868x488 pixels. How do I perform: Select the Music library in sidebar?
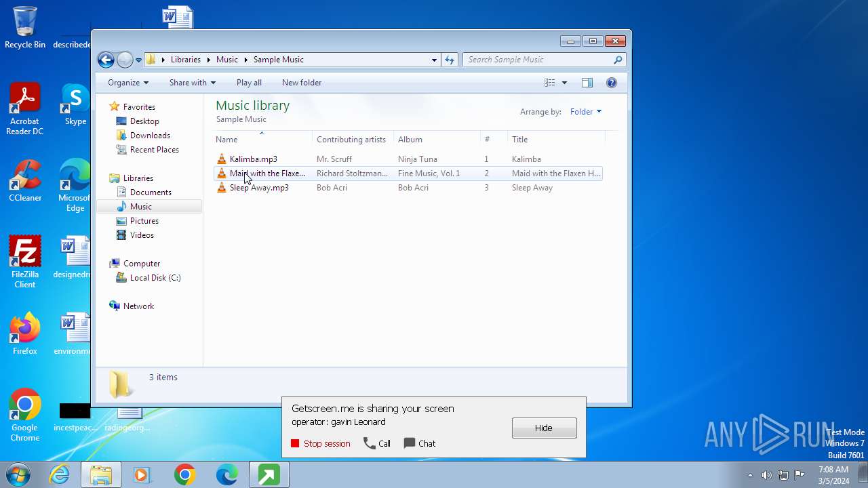(x=149, y=207)
